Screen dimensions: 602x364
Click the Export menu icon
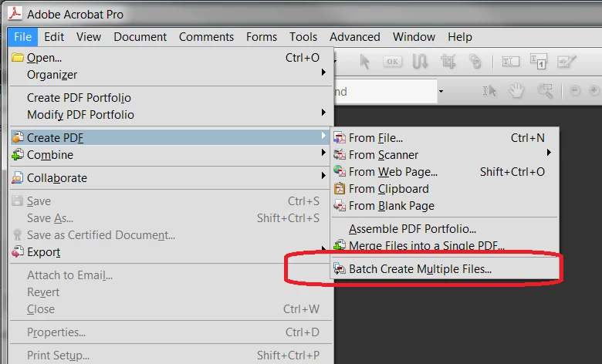(18, 252)
